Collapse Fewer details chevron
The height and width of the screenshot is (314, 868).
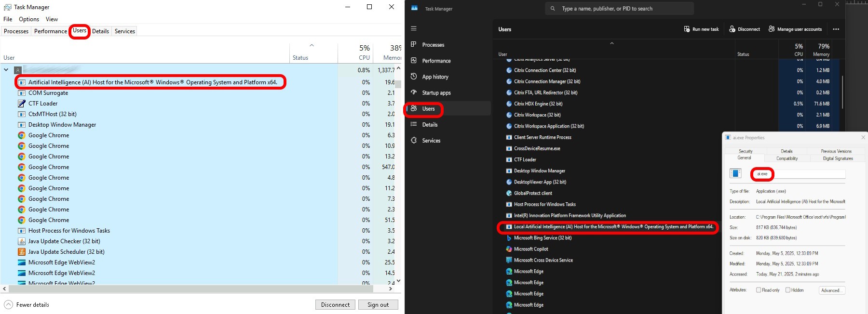pos(8,304)
